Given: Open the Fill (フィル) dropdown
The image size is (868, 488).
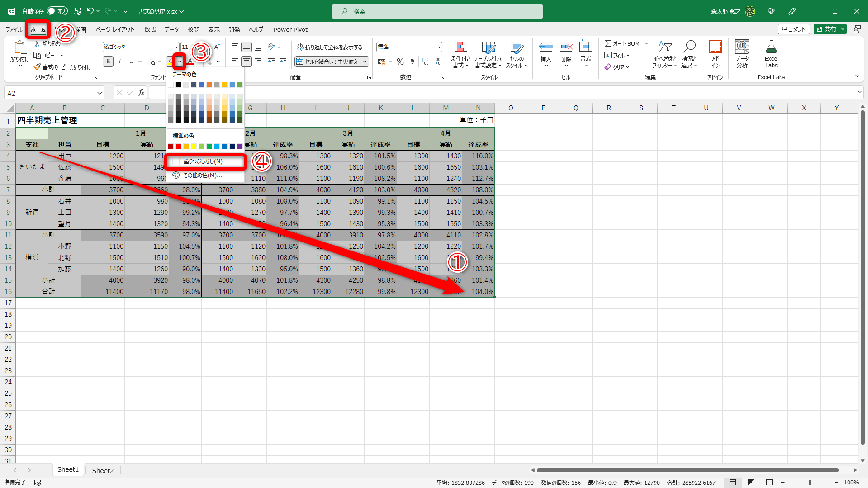Looking at the screenshot, I should (x=617, y=55).
